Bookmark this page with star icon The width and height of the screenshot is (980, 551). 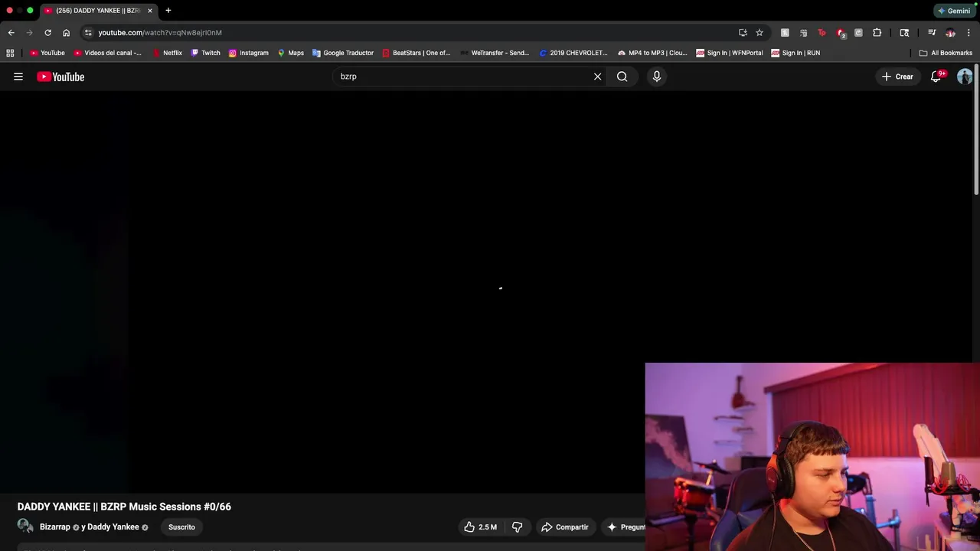759,32
